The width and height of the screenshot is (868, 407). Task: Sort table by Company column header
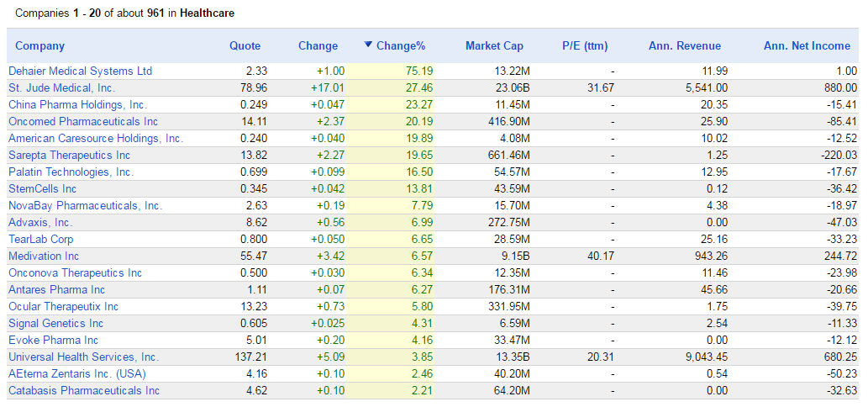coord(39,46)
